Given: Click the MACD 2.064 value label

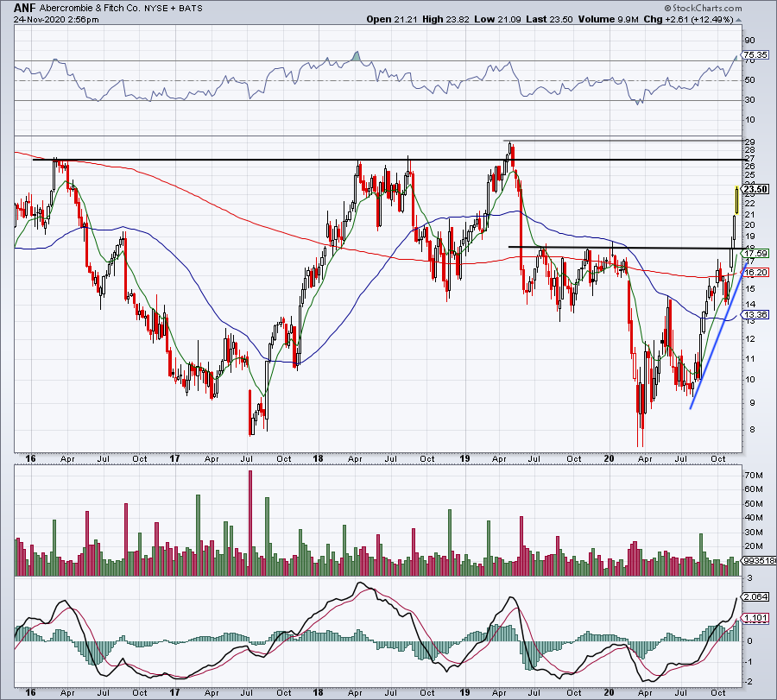Looking at the screenshot, I should point(755,596).
